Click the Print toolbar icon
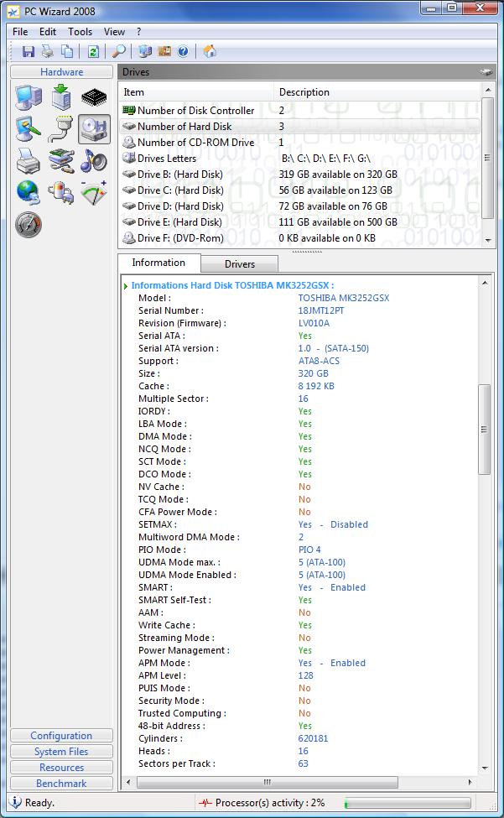This screenshot has height=818, width=504. (x=48, y=51)
